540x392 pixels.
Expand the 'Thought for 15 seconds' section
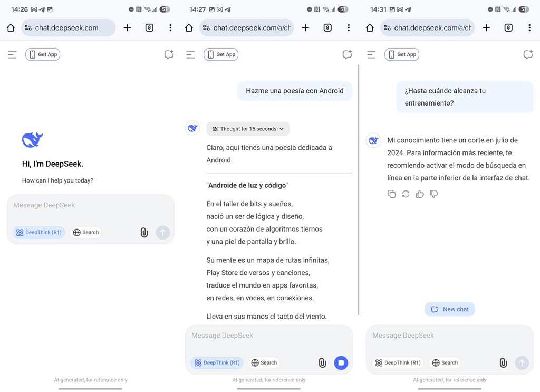point(248,129)
